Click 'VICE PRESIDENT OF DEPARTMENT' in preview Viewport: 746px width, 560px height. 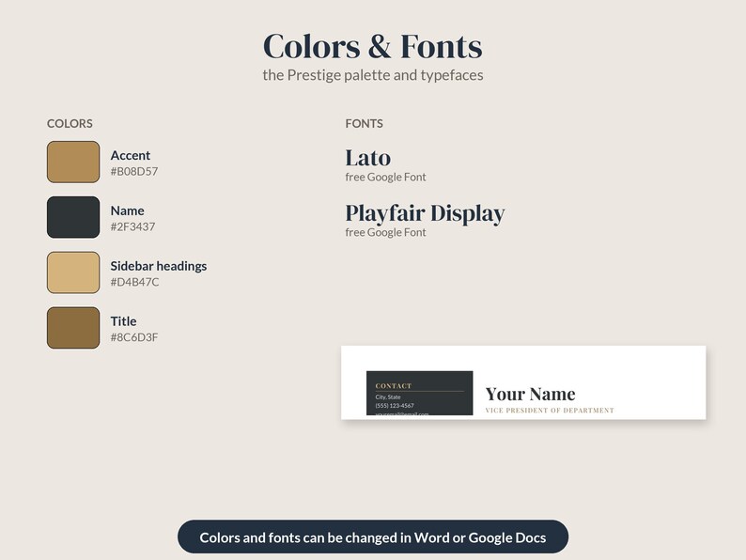(x=550, y=410)
